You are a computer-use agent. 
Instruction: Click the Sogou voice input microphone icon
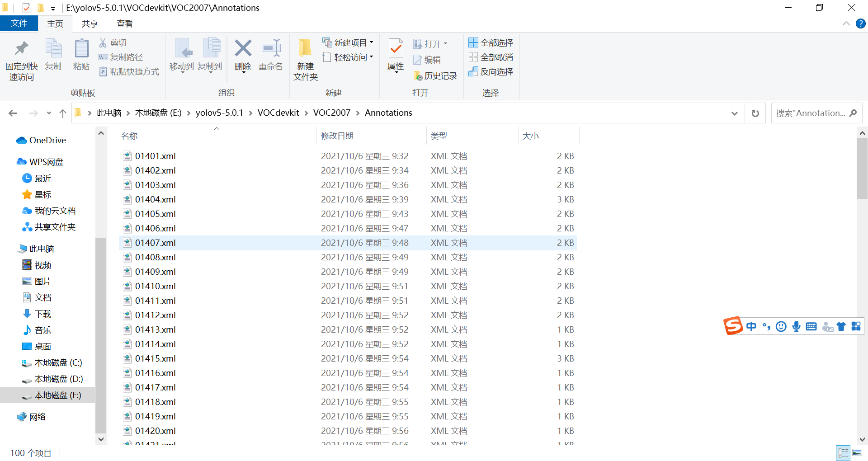point(796,326)
